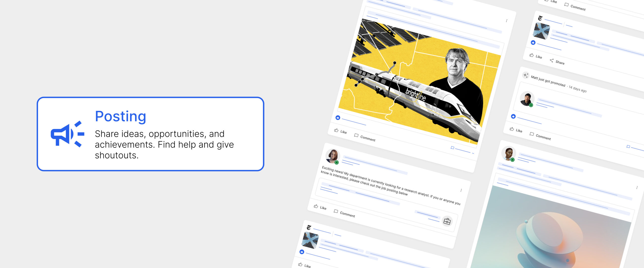Open the three-dot menu on the research analyst post
644x268 pixels.
click(x=461, y=190)
